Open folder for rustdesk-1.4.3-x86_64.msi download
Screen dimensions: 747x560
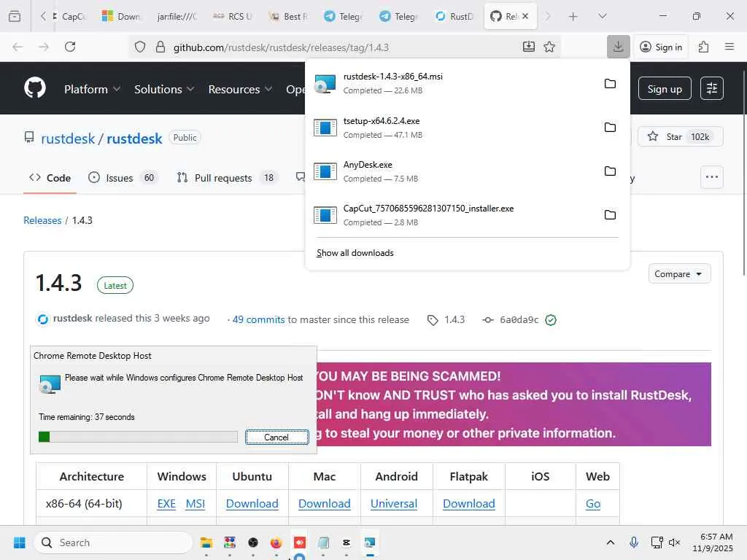pos(610,84)
